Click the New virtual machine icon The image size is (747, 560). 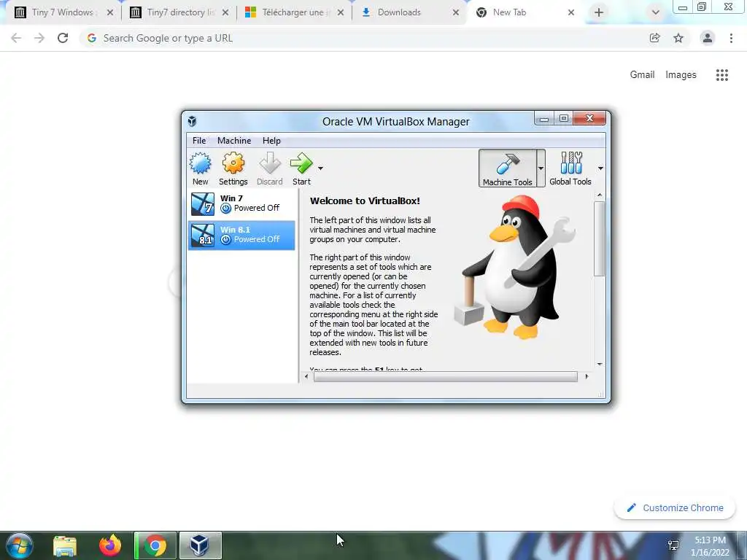tap(200, 168)
